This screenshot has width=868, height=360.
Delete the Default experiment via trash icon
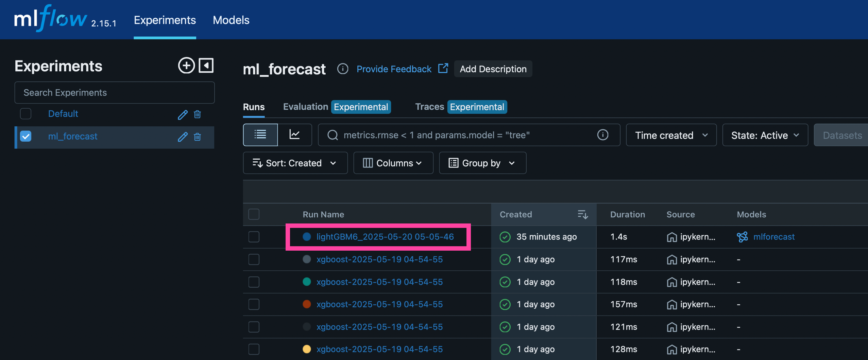198,114
